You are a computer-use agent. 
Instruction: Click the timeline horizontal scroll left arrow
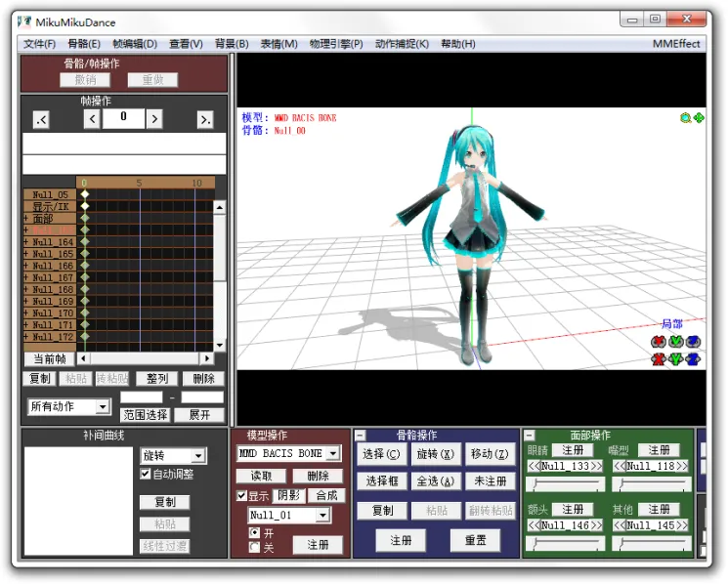(x=84, y=358)
